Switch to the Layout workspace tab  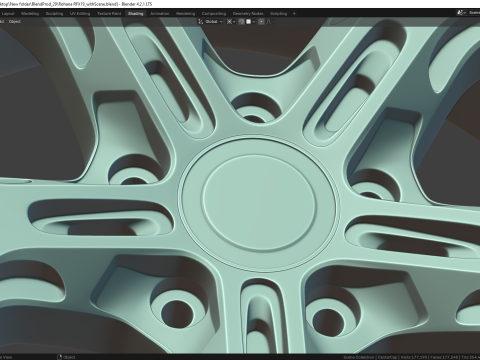pyautogui.click(x=8, y=14)
